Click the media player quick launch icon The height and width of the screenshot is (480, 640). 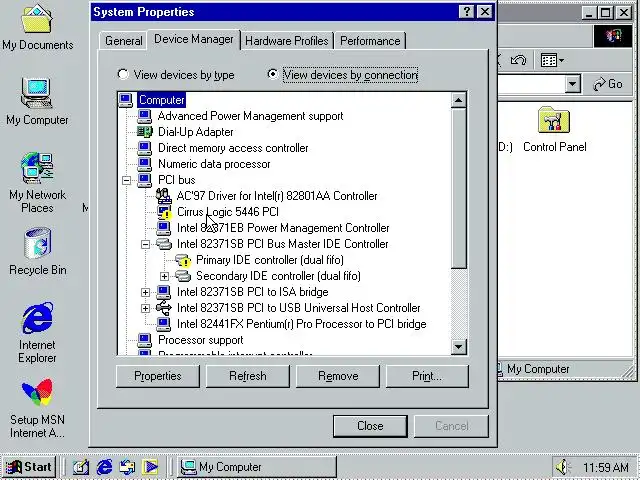click(150, 467)
